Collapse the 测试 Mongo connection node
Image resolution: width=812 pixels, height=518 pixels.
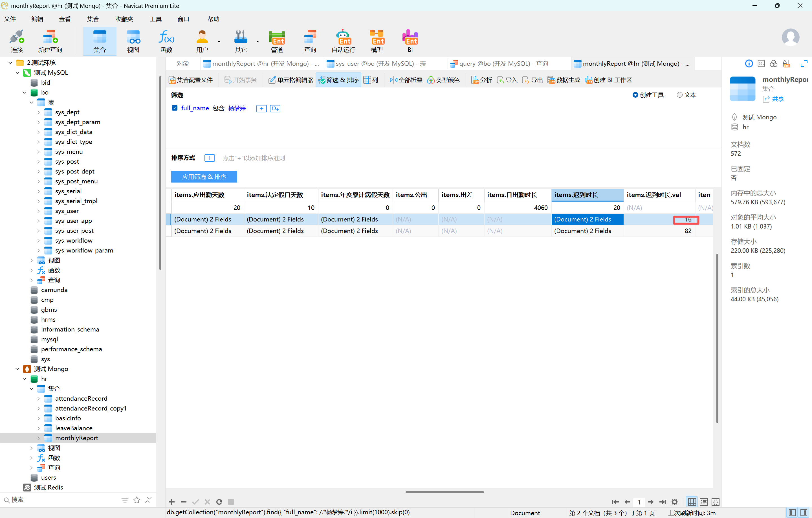pos(17,369)
